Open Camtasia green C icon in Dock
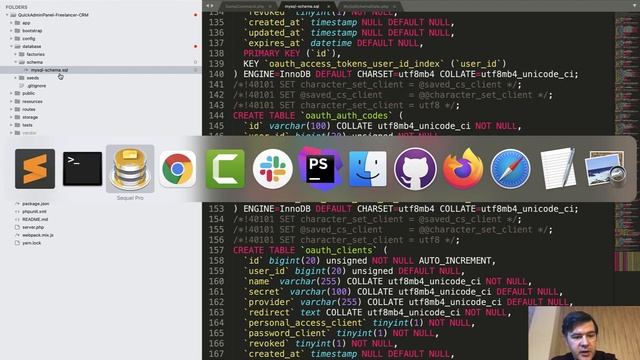This screenshot has height=360, width=640. point(225,169)
